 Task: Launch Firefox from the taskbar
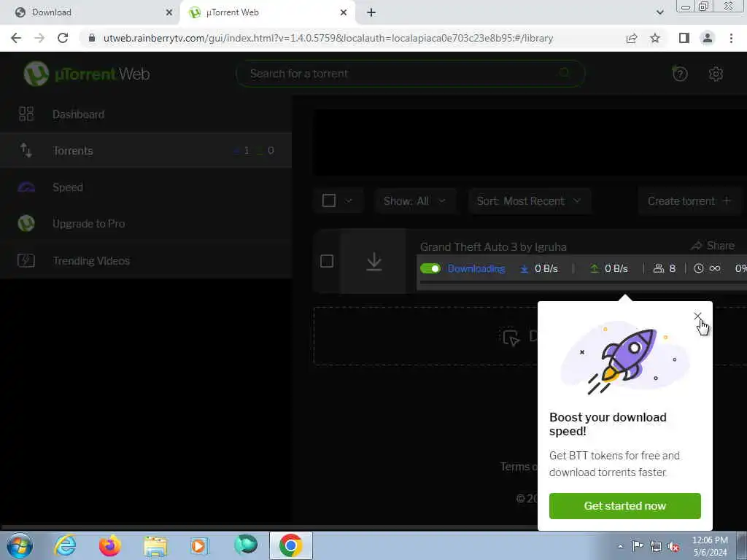tap(109, 545)
